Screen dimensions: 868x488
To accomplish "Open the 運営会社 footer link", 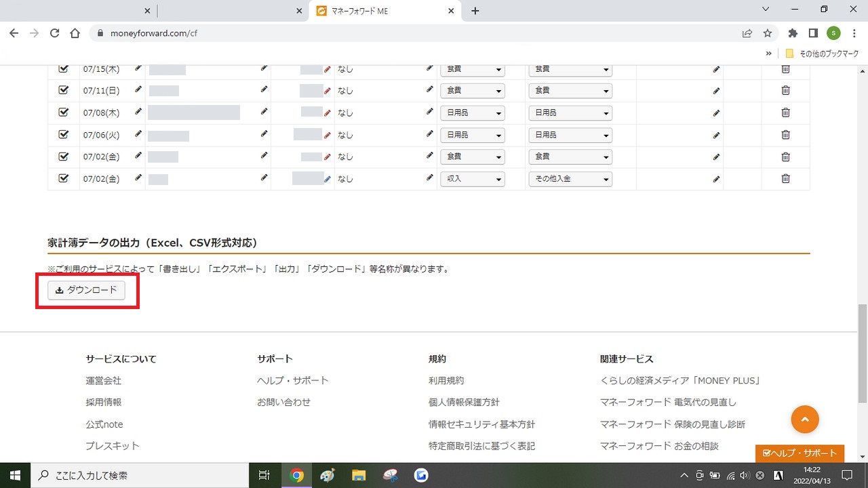I will point(103,381).
